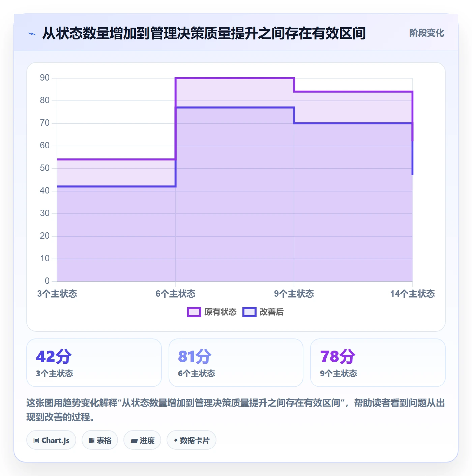Image resolution: width=472 pixels, height=476 pixels.
Task: Click the 70 y-axis tick value
Action: (x=45, y=123)
